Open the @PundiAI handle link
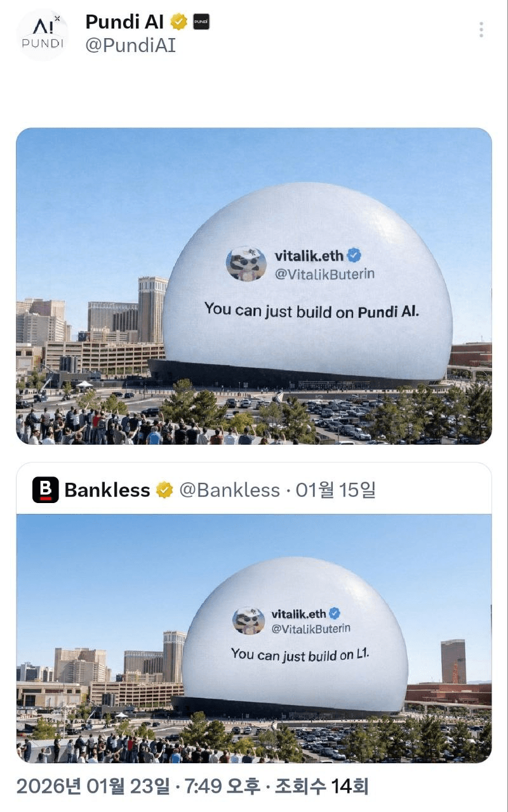The height and width of the screenshot is (812, 508). click(x=130, y=46)
